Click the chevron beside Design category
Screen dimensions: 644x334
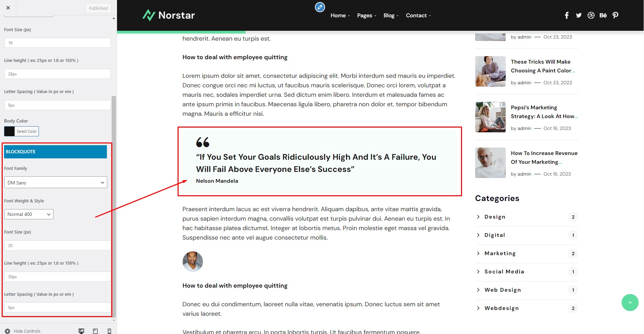[478, 217]
